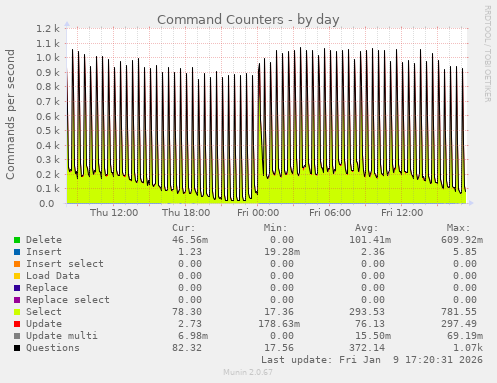Click the 'Fri 06:00' time axis label

point(330,213)
